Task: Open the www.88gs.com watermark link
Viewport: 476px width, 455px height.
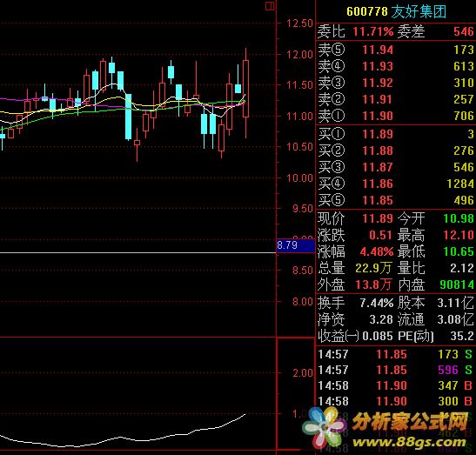Action: click(x=409, y=442)
